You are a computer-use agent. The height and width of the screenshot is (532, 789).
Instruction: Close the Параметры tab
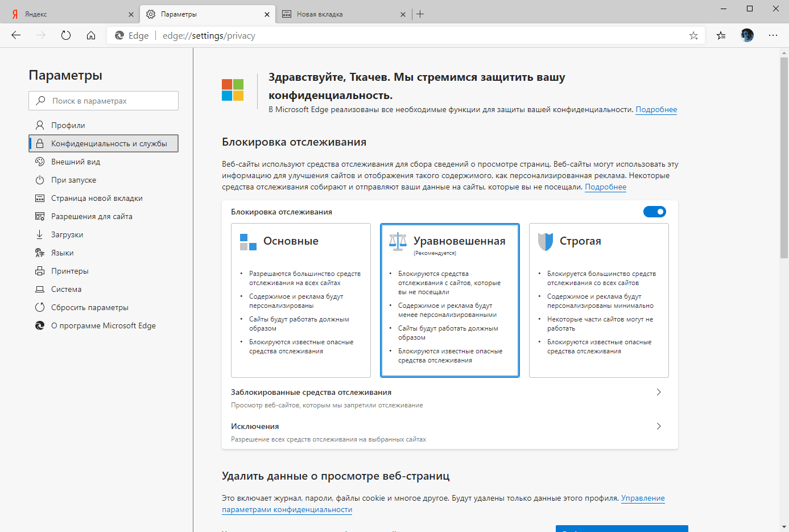[x=267, y=14]
